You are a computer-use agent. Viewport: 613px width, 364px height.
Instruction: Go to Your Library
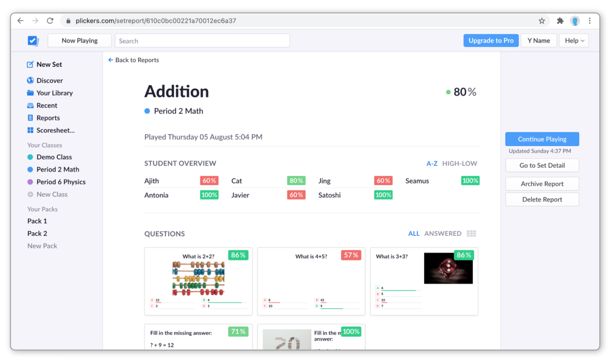pos(55,93)
